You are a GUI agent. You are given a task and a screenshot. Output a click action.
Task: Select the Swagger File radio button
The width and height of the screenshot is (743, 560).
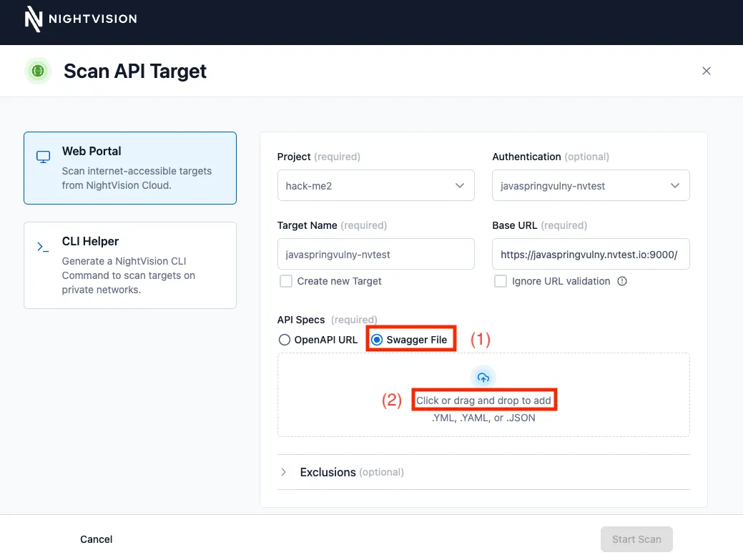[377, 340]
